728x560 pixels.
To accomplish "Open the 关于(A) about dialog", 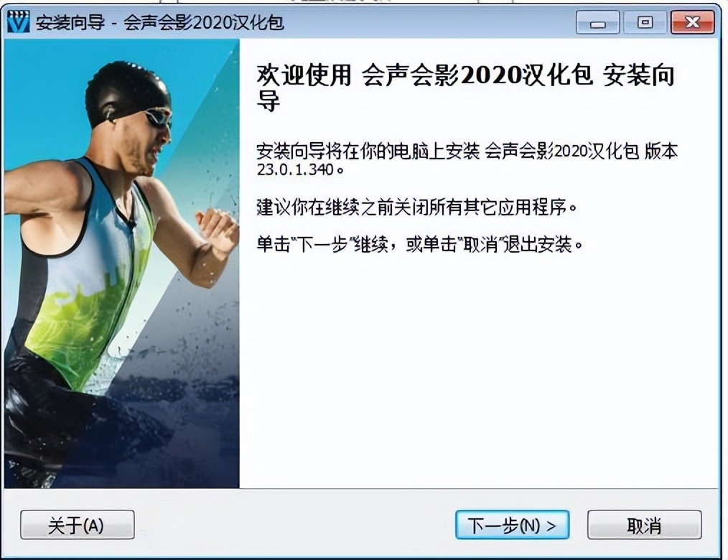I will pos(78,525).
